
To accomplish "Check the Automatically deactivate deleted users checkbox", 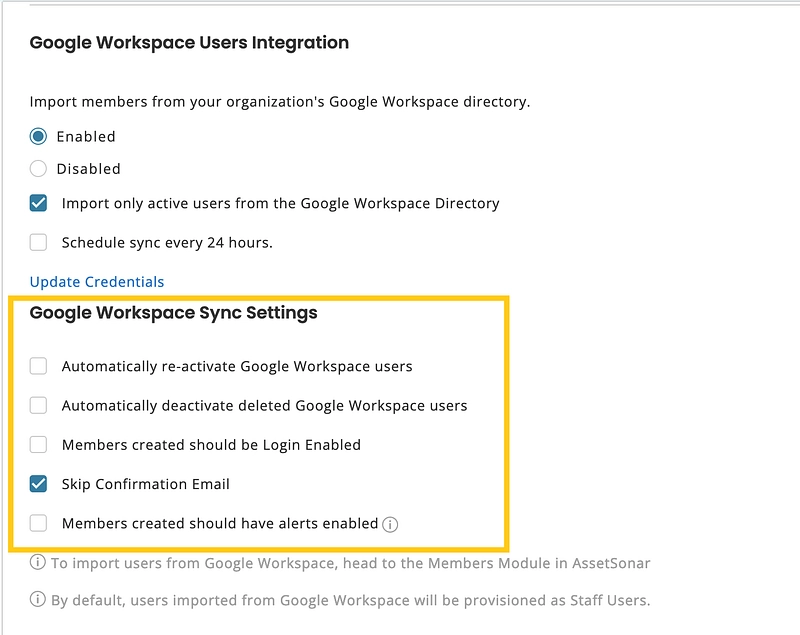I will click(38, 405).
